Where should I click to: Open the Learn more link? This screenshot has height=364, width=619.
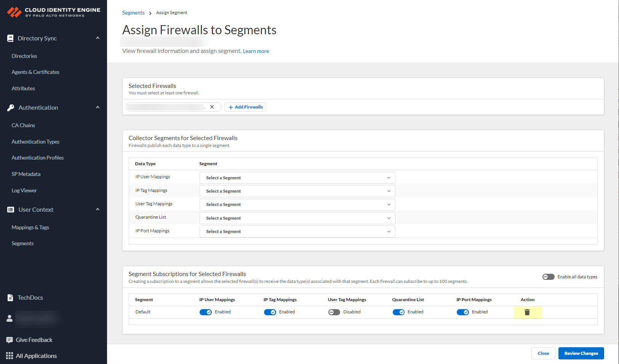[x=256, y=51]
